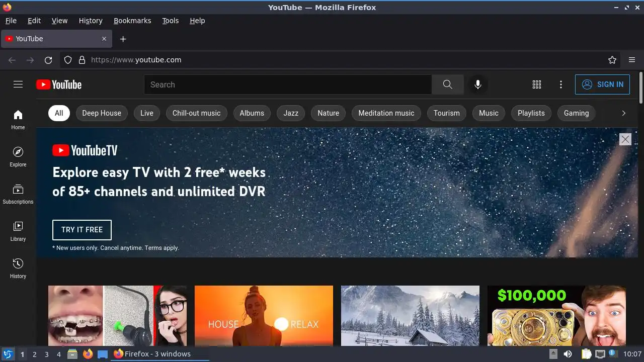Go to Home in the sidebar
Image resolution: width=644 pixels, height=362 pixels.
18,120
